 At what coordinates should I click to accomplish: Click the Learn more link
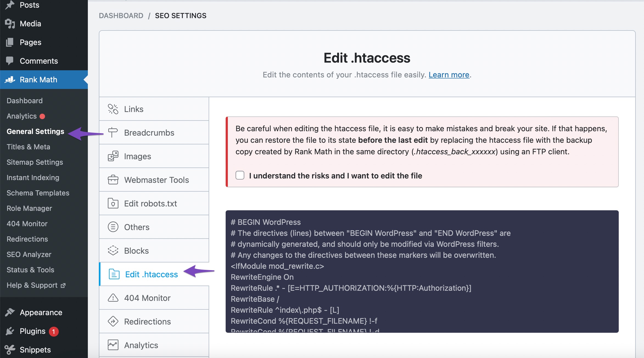coord(449,74)
